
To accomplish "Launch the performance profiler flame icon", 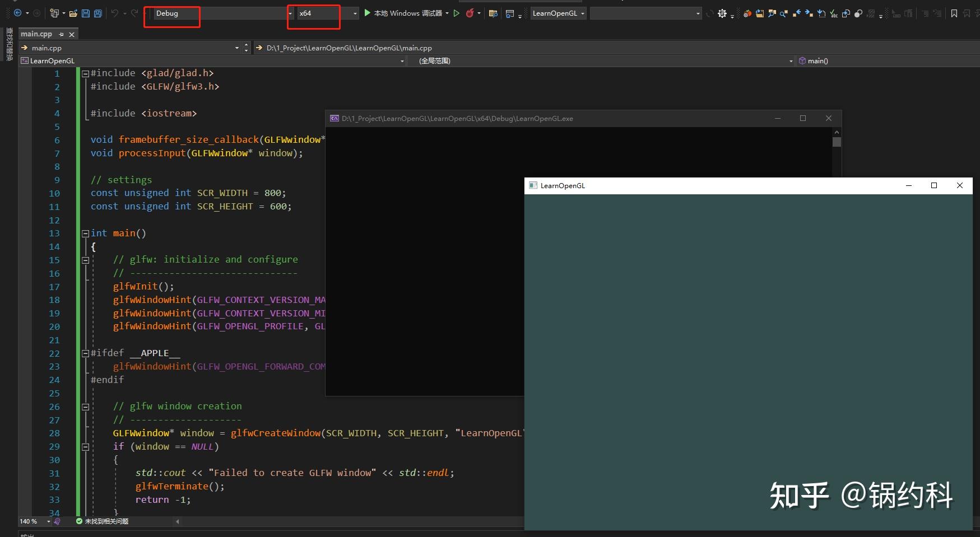I will point(470,13).
